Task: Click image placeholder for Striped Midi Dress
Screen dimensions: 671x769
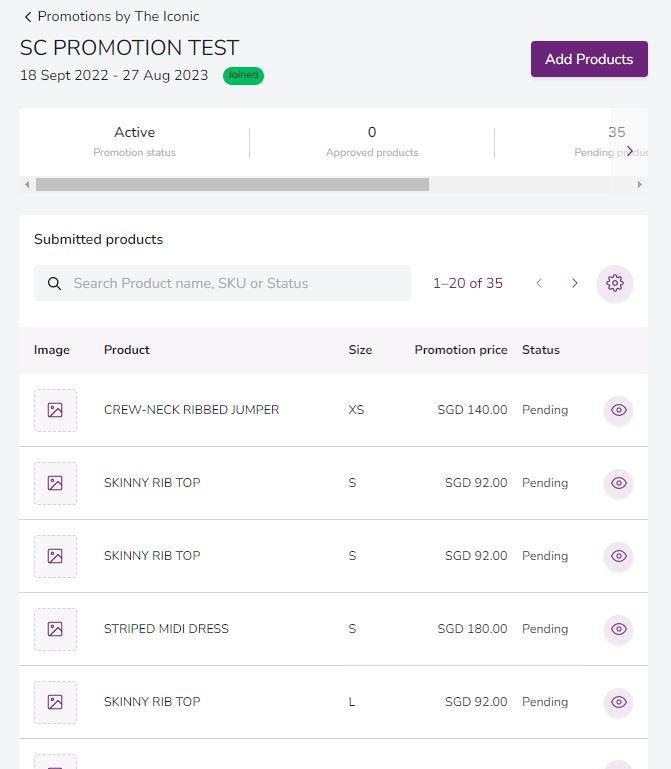Action: tap(55, 629)
